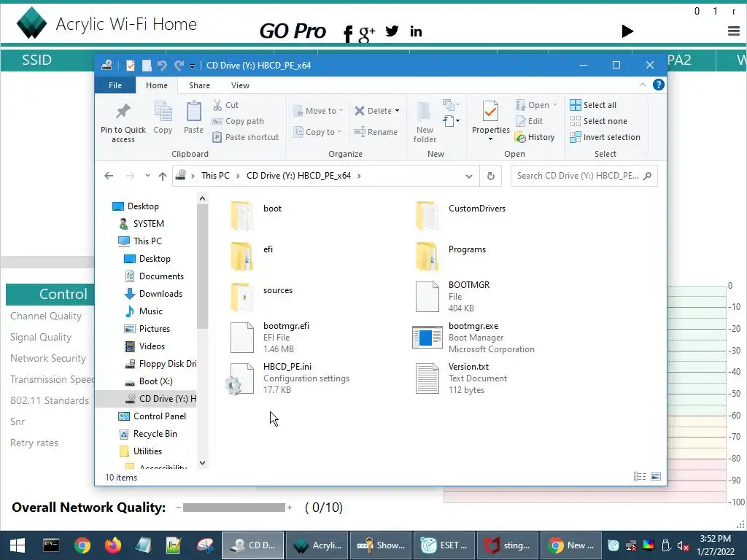This screenshot has width=747, height=560.
Task: Open Customize Quick Access Toolbar dropdown
Action: coord(192,66)
